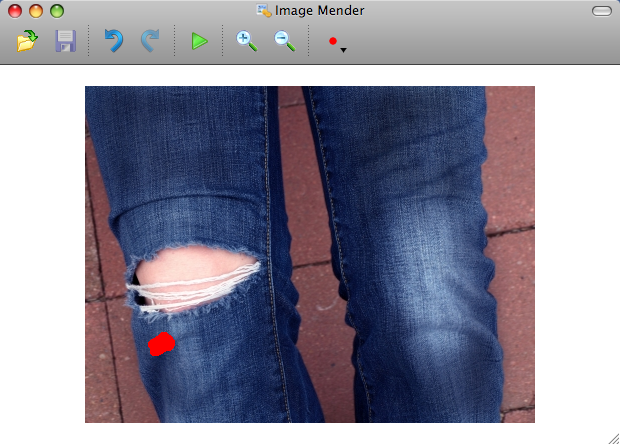Image resolution: width=620 pixels, height=445 pixels.
Task: Click the jeans photo canvas
Action: [310, 254]
